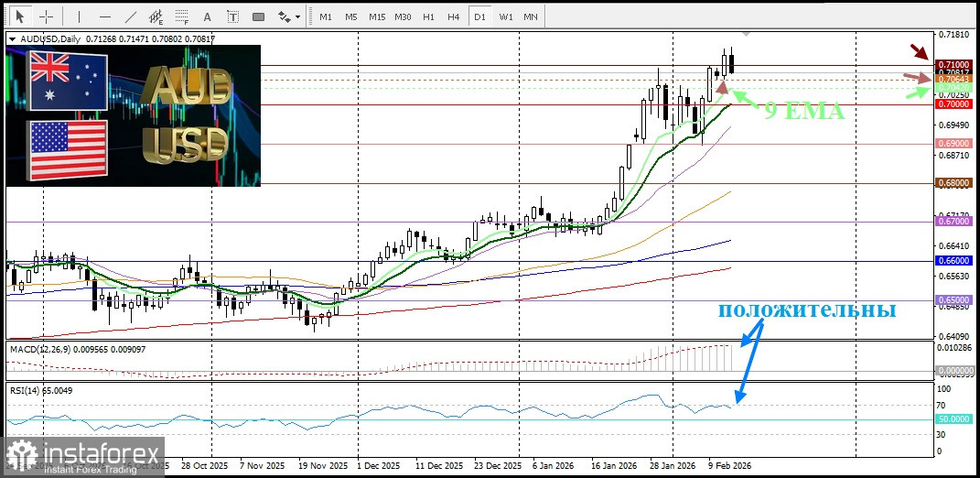The height and width of the screenshot is (478, 980).
Task: Insert Fibonacci retracement tool
Action: [183, 16]
